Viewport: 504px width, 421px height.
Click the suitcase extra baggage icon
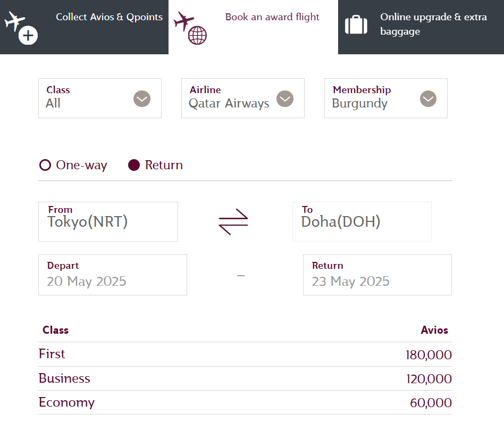pyautogui.click(x=356, y=25)
